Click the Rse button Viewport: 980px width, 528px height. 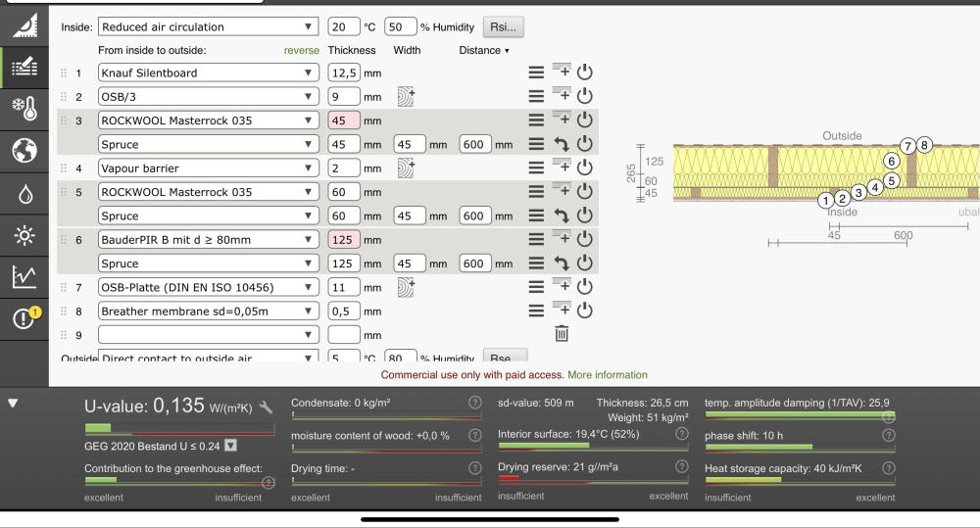(x=505, y=357)
